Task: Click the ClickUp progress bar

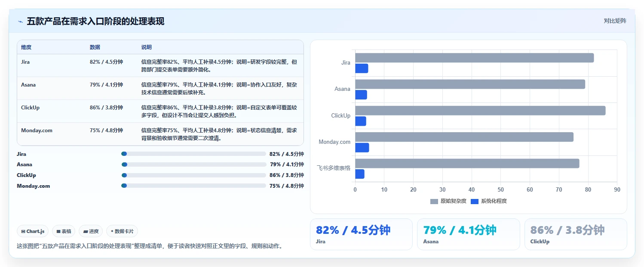Action: [194, 175]
